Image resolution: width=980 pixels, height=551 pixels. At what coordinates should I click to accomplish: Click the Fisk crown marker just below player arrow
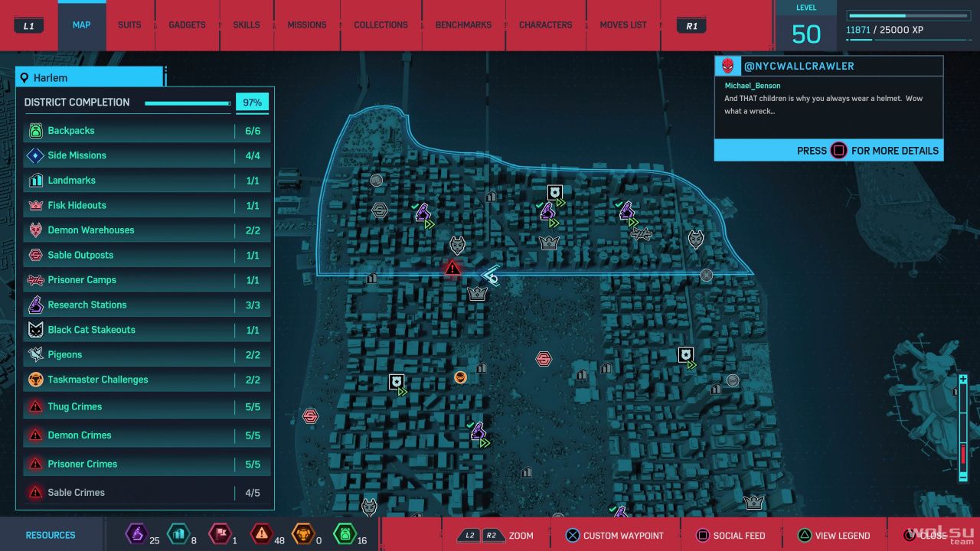coord(477,293)
